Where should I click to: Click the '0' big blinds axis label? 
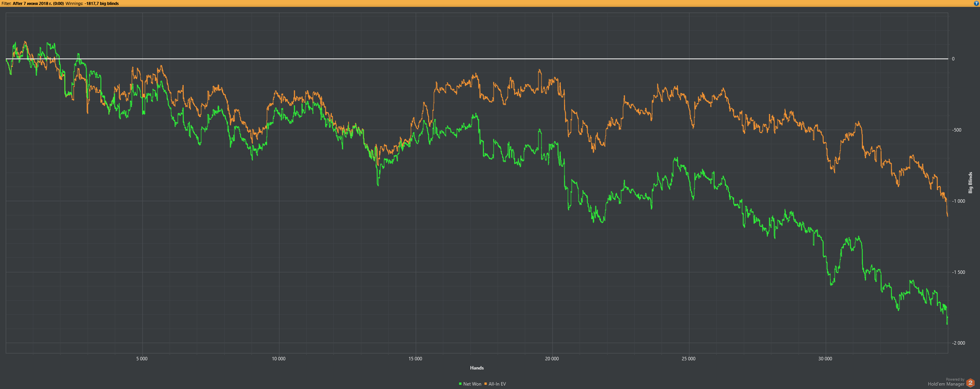coord(953,59)
